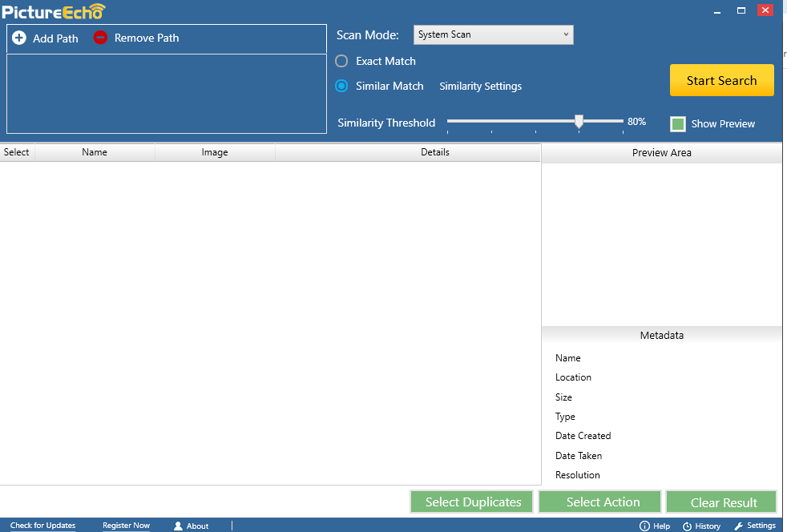Click the Select Duplicates button
The height and width of the screenshot is (532, 787).
click(x=472, y=502)
